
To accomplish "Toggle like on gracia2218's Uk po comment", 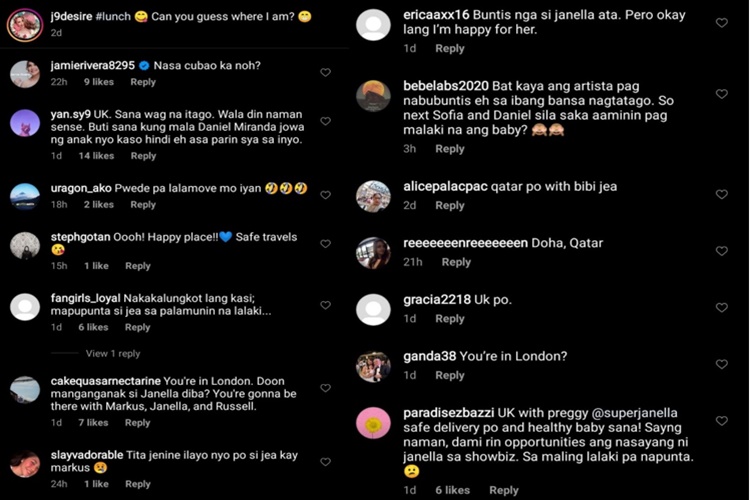I will click(x=721, y=307).
